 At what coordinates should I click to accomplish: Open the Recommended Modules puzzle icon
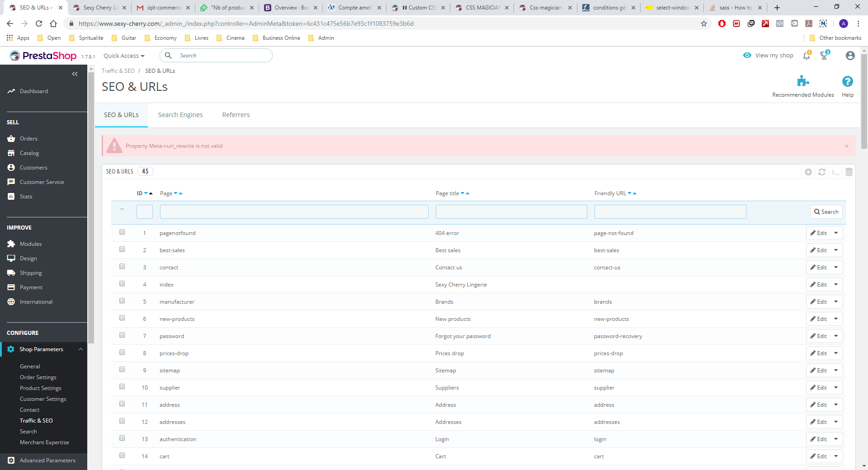tap(803, 81)
